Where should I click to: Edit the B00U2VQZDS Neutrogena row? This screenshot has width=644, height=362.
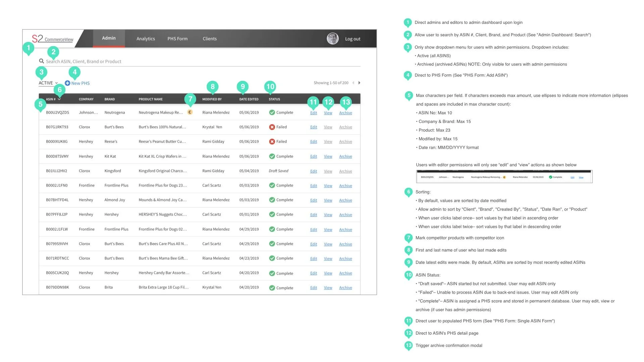(313, 113)
